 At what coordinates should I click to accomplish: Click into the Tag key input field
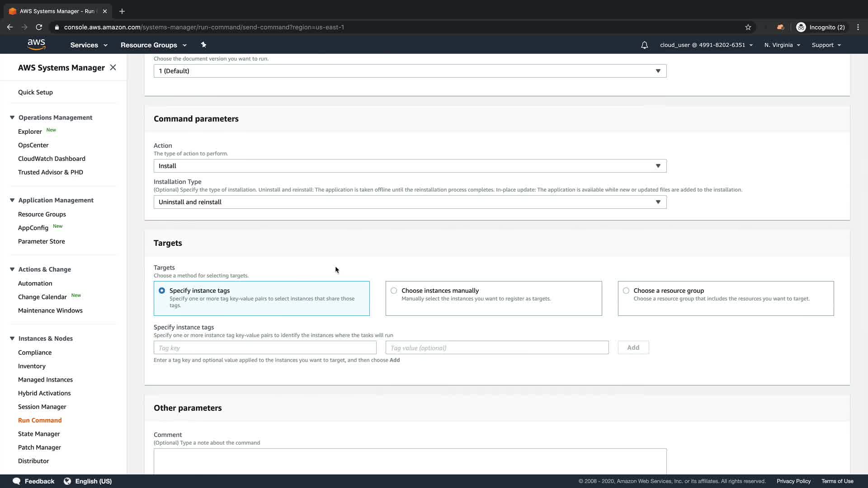point(265,347)
